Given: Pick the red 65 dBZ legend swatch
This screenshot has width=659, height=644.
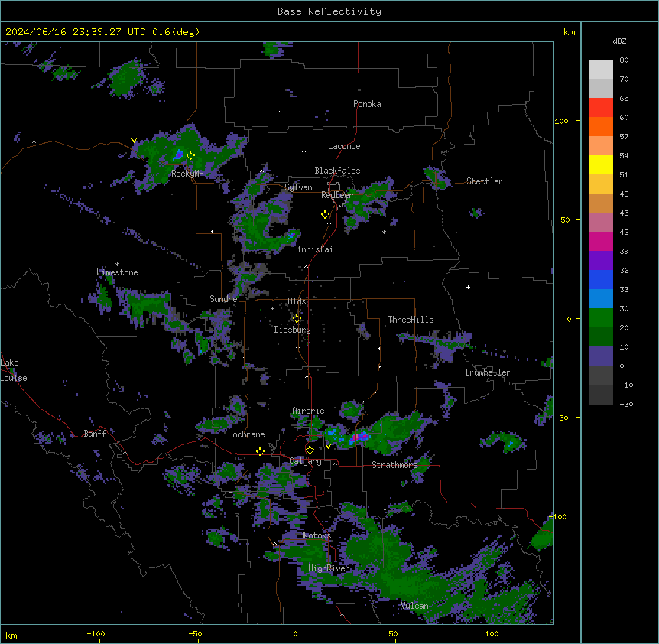Looking at the screenshot, I should point(601,108).
